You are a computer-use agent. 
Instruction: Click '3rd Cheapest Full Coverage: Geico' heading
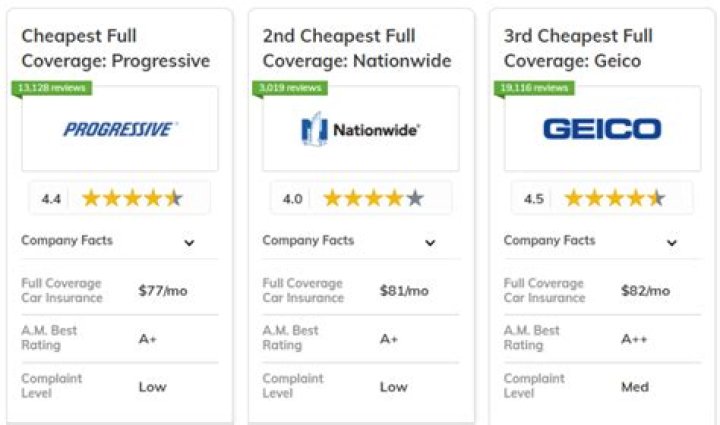[x=579, y=48]
